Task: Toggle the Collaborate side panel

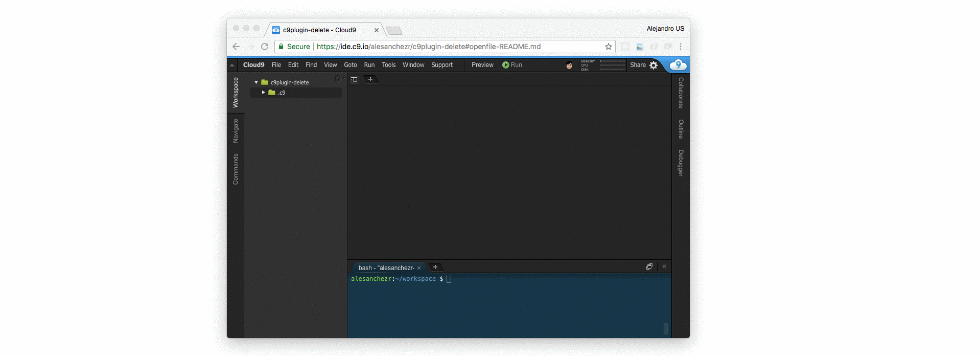Action: point(681,93)
